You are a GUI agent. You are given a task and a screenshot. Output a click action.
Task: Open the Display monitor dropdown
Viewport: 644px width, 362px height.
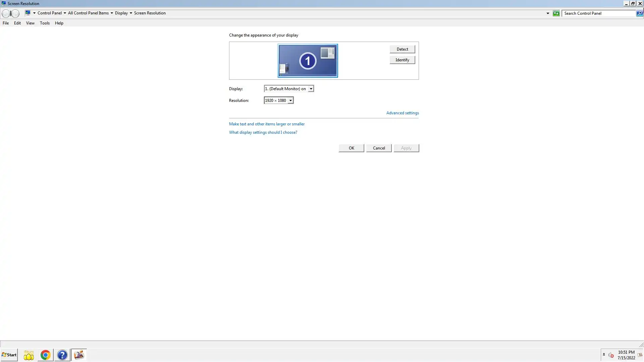(311, 89)
